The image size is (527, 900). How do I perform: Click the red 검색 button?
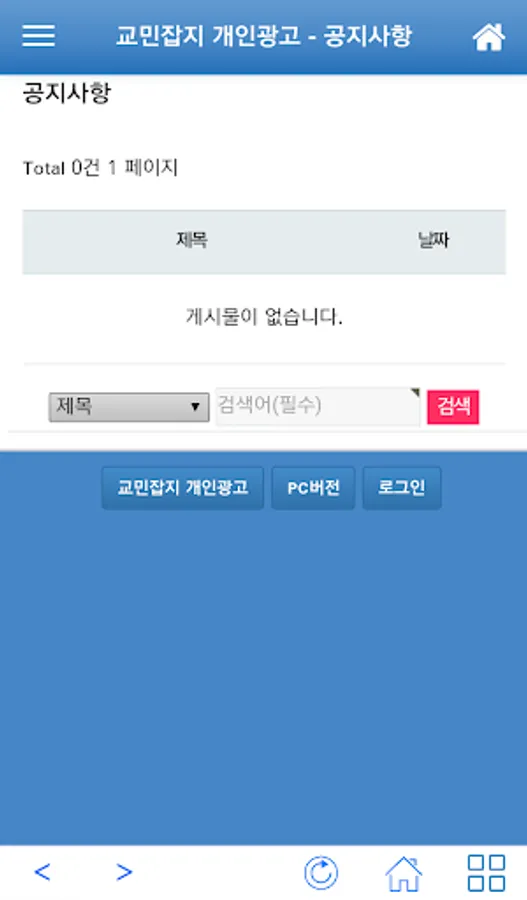(453, 407)
